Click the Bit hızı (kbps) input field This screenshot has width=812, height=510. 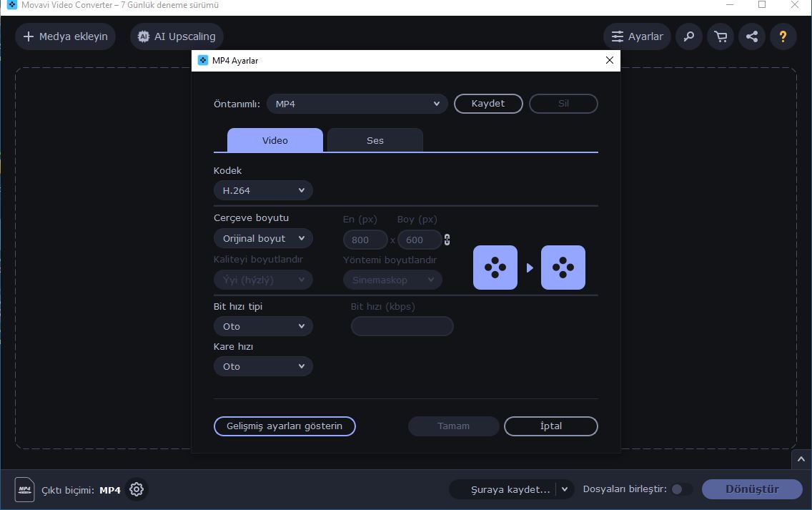click(402, 326)
